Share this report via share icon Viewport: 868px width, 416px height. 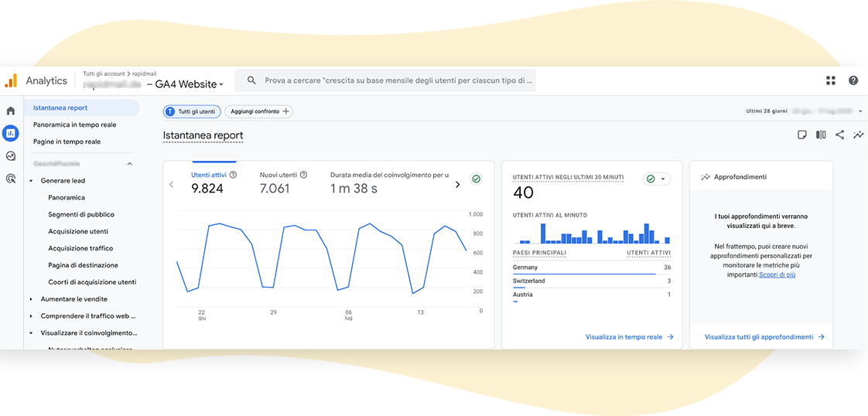pyautogui.click(x=839, y=135)
